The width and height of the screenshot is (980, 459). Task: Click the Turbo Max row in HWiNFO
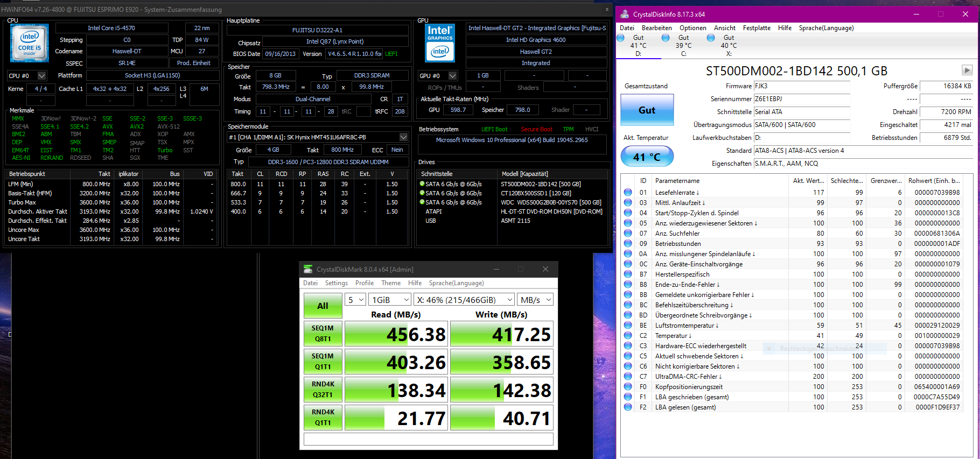[111, 202]
